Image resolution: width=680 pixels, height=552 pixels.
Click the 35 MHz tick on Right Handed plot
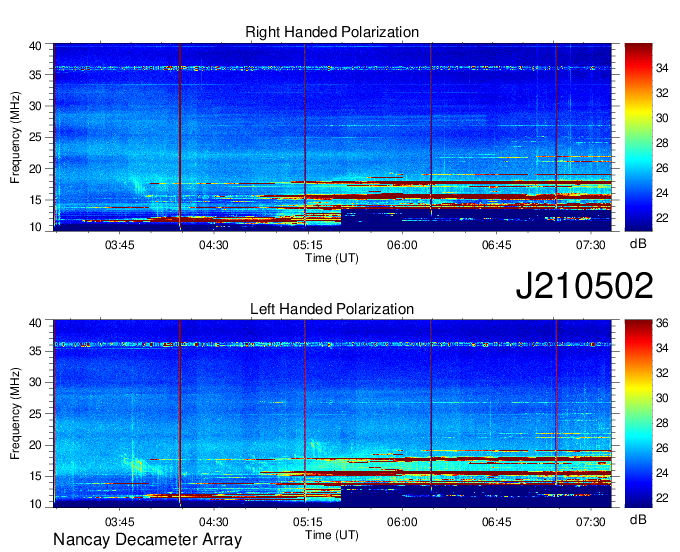click(35, 75)
